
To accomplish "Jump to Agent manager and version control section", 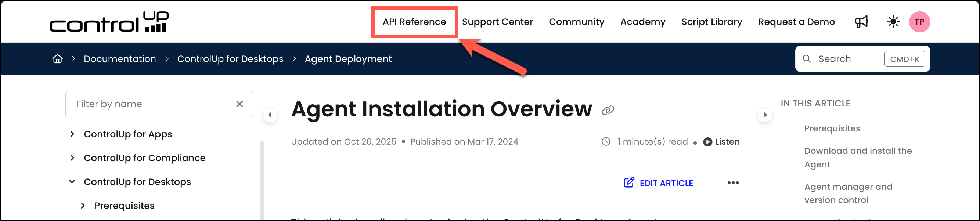I will [848, 193].
